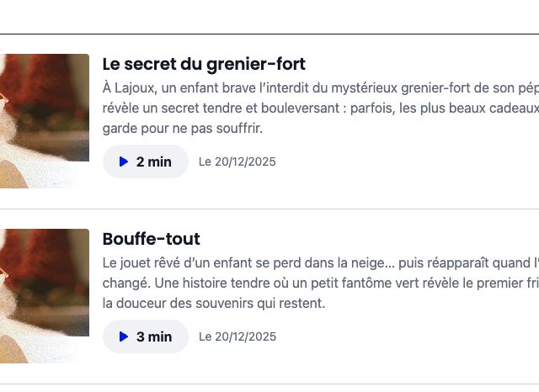Click the date under Le secret du grenier-fort
Screen dimensions: 539x392
click(237, 162)
